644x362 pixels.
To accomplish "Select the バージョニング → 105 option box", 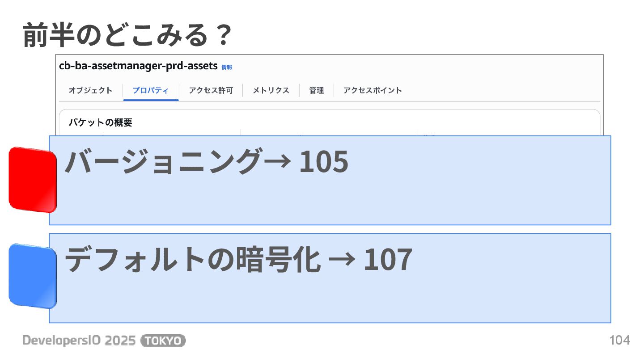I will coord(330,180).
